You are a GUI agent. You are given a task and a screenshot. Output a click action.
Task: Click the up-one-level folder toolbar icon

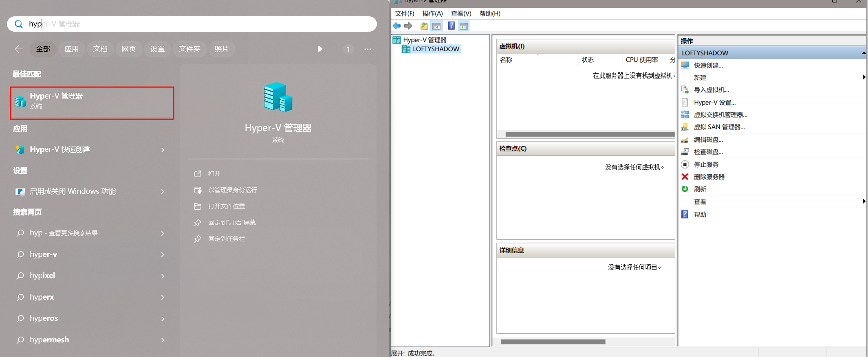424,26
